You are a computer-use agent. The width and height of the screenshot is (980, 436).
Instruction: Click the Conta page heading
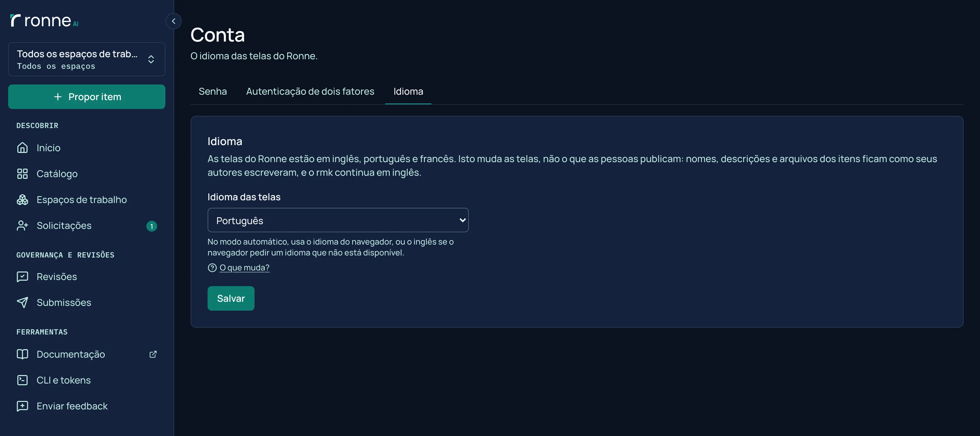click(x=218, y=35)
